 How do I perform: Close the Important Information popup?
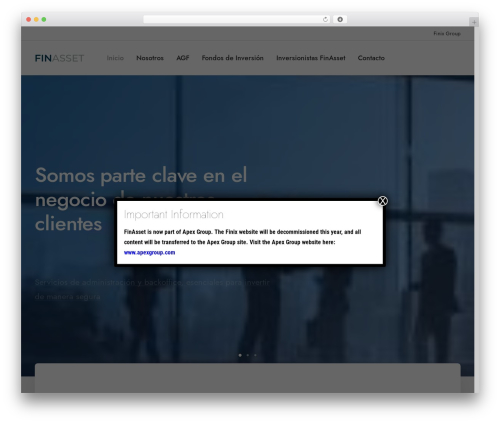tap(382, 201)
